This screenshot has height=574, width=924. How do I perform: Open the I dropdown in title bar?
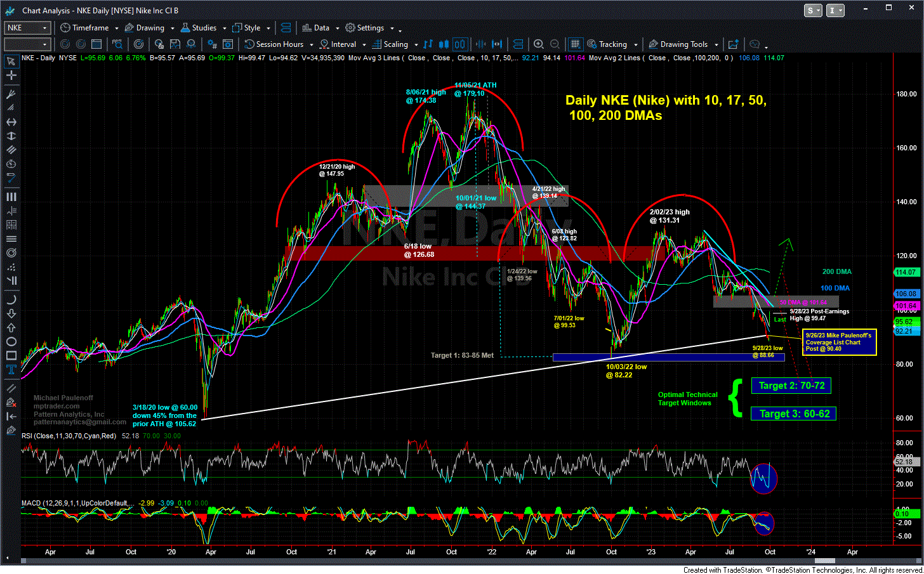point(835,10)
